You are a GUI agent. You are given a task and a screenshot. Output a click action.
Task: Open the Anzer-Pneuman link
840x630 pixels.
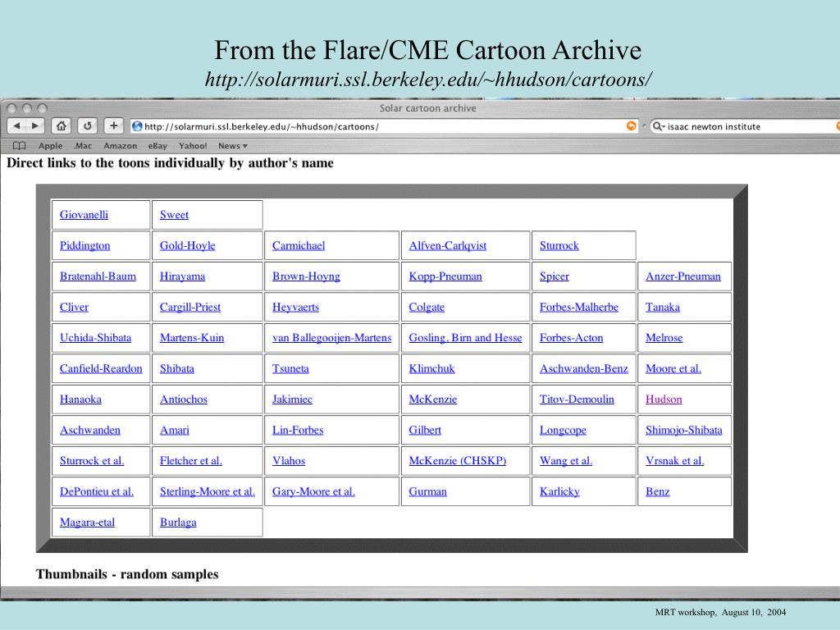click(683, 276)
